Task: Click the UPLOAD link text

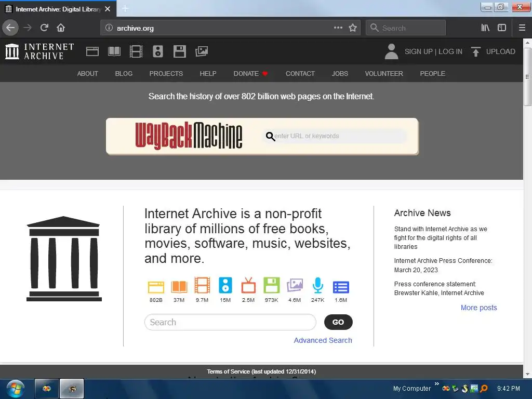Action: point(500,51)
